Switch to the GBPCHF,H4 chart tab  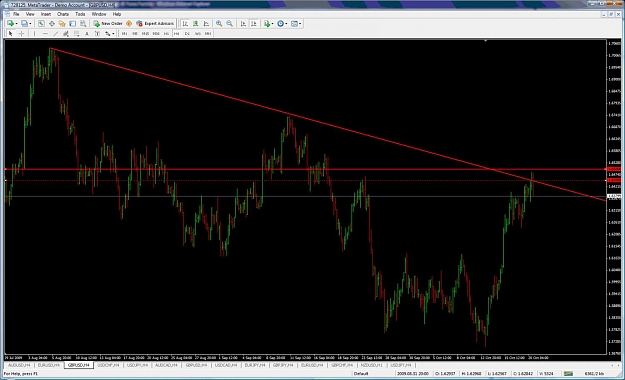tap(342, 365)
